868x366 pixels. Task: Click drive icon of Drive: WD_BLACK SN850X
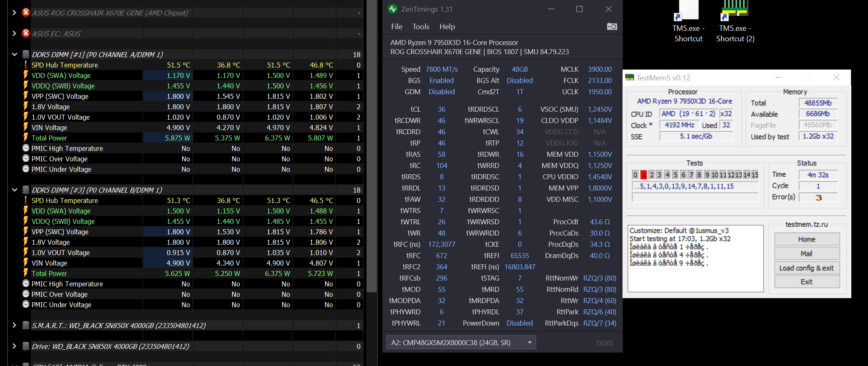pos(25,346)
